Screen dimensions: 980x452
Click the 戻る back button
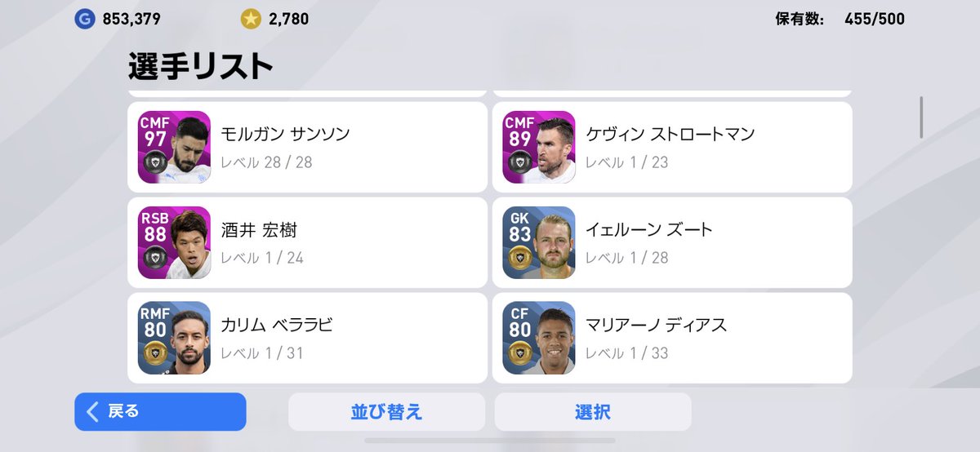pyautogui.click(x=160, y=412)
